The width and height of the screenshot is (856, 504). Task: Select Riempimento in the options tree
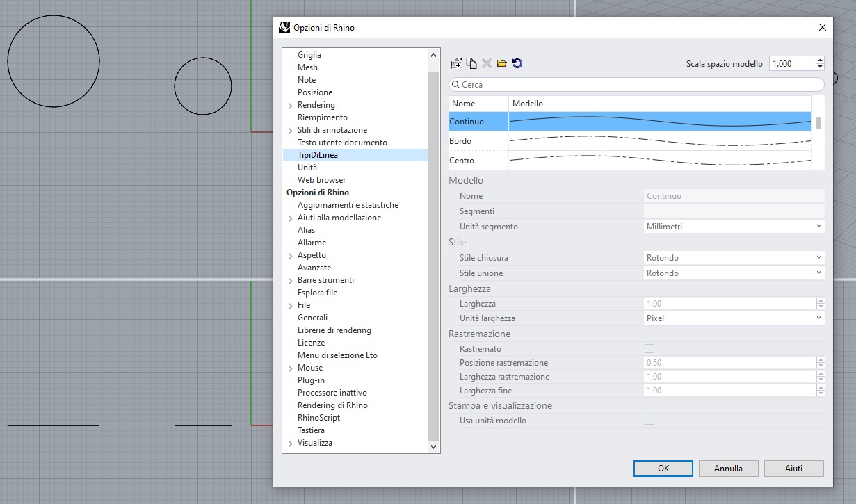[x=323, y=117]
